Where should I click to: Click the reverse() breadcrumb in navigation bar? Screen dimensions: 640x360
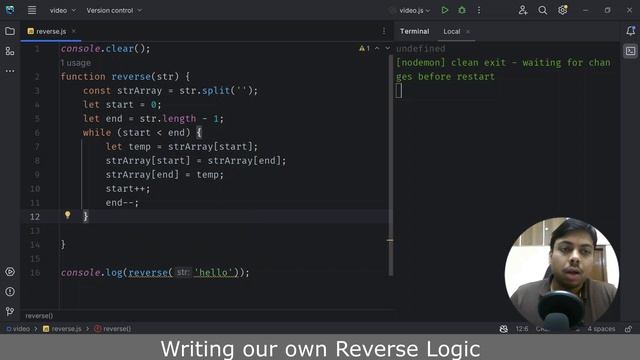pos(113,329)
